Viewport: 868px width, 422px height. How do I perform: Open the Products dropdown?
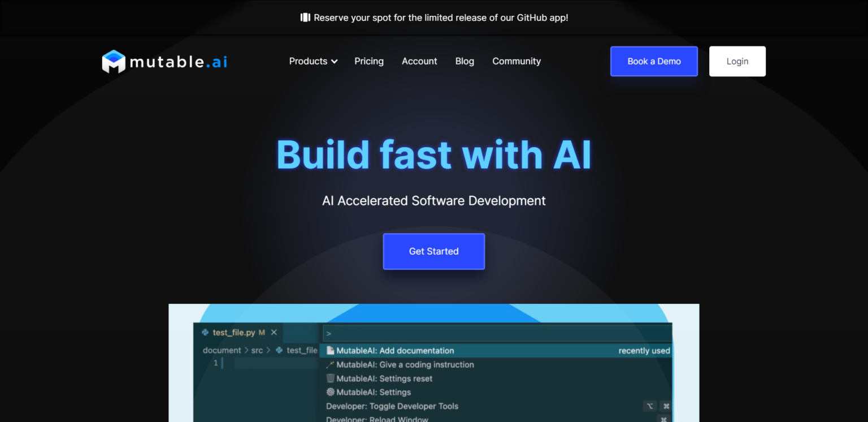(x=313, y=61)
